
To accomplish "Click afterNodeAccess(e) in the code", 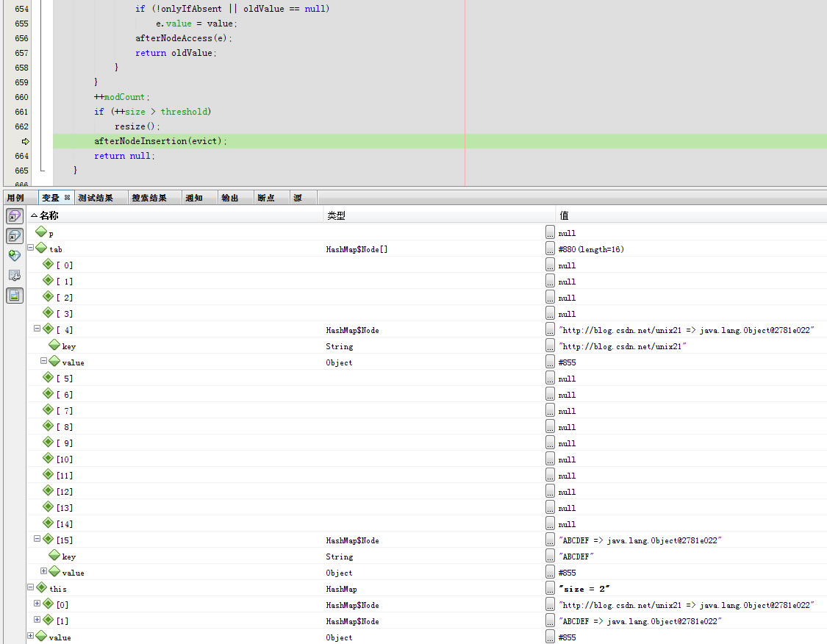I will coord(184,38).
